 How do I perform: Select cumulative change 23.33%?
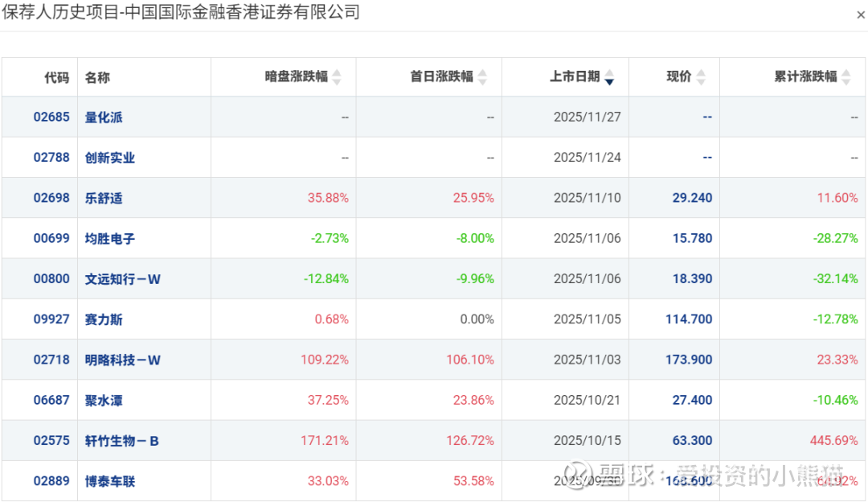837,360
